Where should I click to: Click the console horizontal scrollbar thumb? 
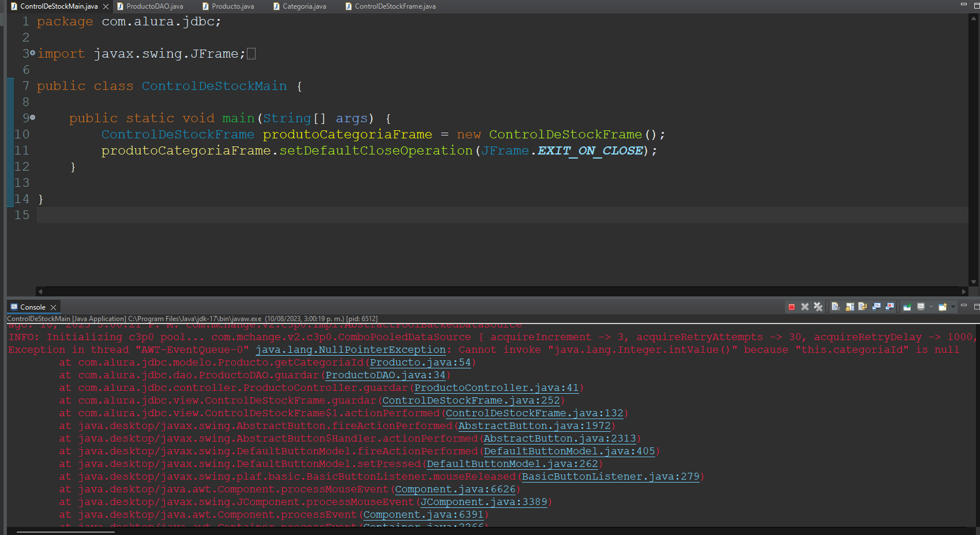coord(65,532)
